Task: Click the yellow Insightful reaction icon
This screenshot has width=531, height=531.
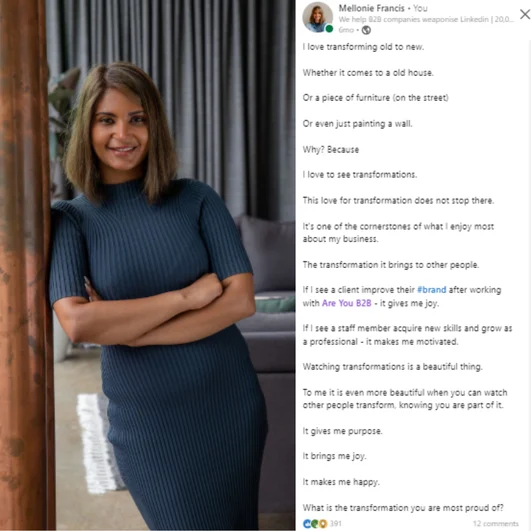Action: (x=323, y=524)
